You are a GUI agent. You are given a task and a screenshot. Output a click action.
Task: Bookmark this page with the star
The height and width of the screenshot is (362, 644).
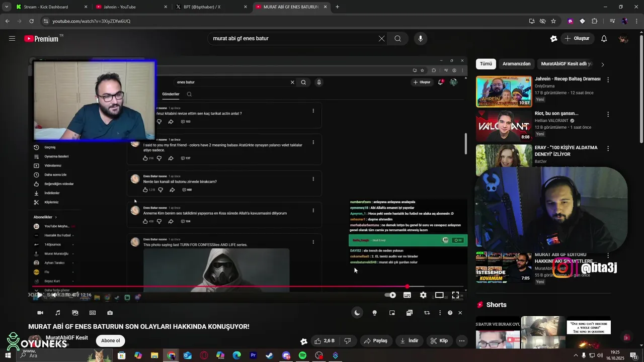[553, 21]
